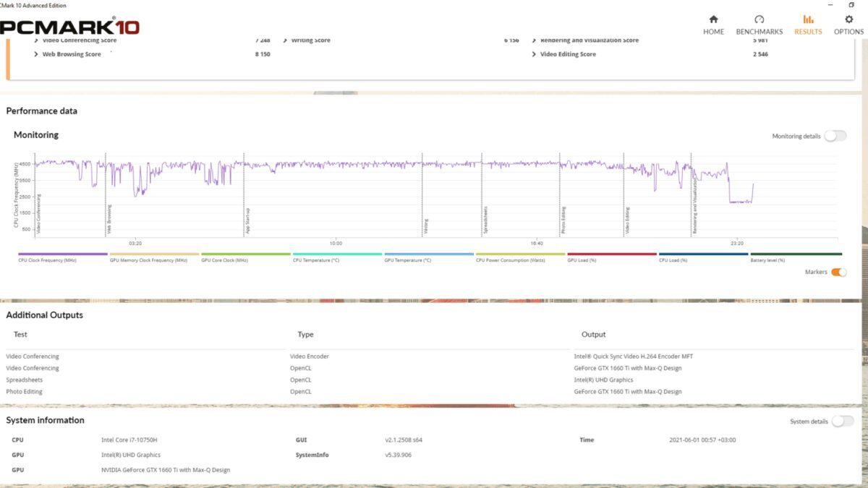
Task: Click the PCMark 10 logo
Action: click(x=69, y=27)
